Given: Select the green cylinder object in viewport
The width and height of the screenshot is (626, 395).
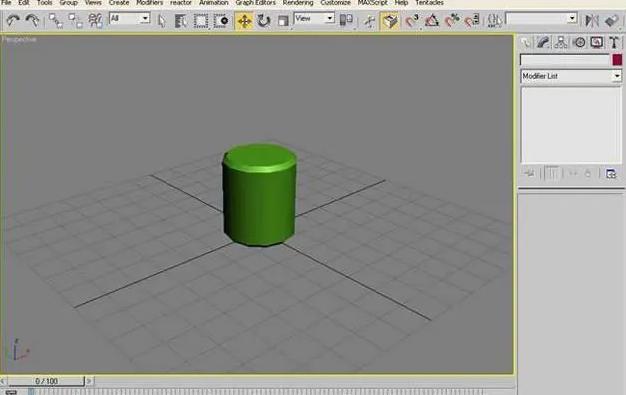Looking at the screenshot, I should pos(260,196).
